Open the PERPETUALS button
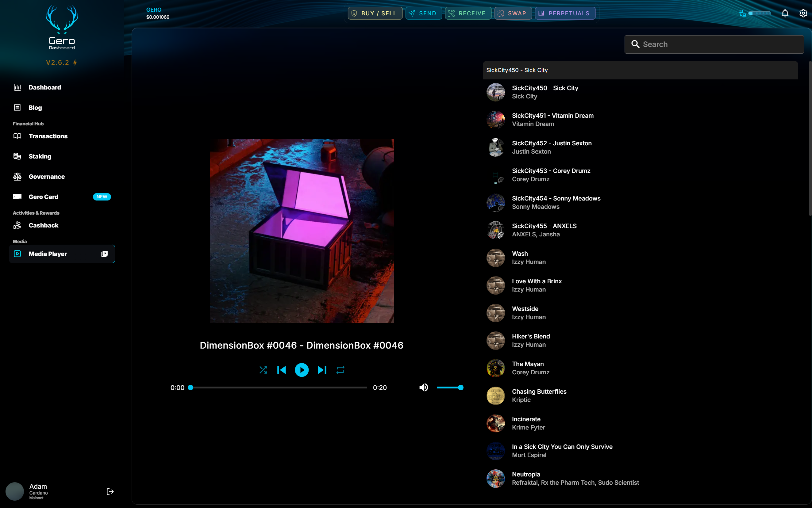Viewport: 812px width, 508px height. pos(565,13)
